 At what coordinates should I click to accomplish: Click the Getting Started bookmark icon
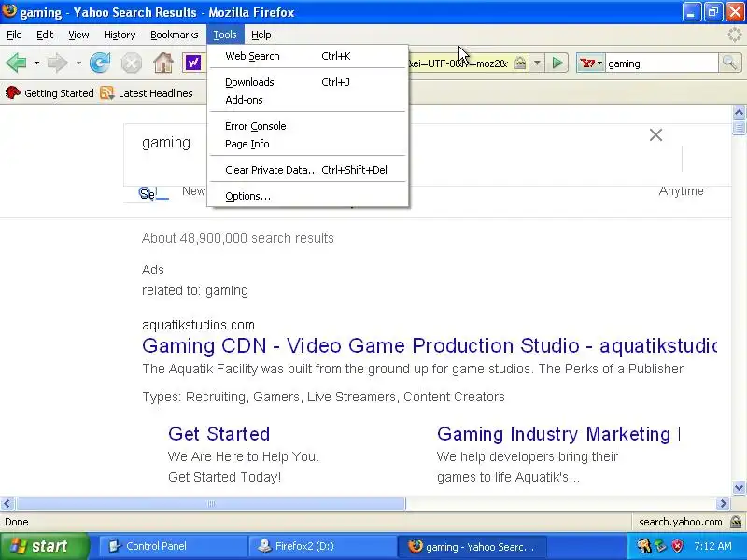pyautogui.click(x=13, y=92)
